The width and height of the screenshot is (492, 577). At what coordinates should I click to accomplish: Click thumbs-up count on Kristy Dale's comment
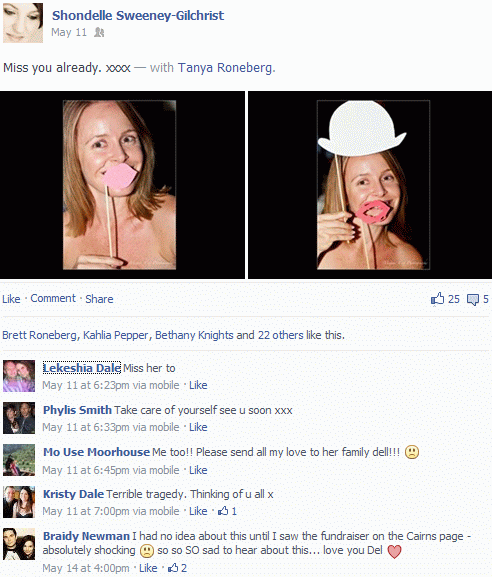[x=227, y=511]
